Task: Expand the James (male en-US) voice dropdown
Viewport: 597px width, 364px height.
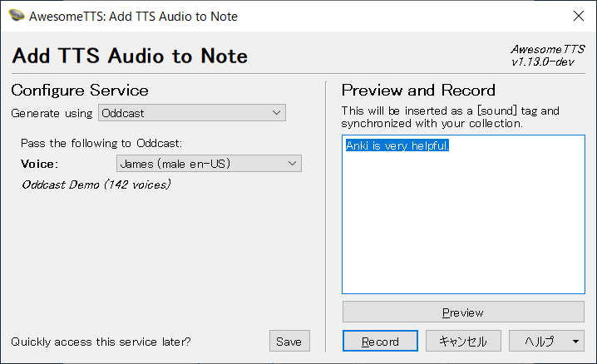Action: point(209,164)
